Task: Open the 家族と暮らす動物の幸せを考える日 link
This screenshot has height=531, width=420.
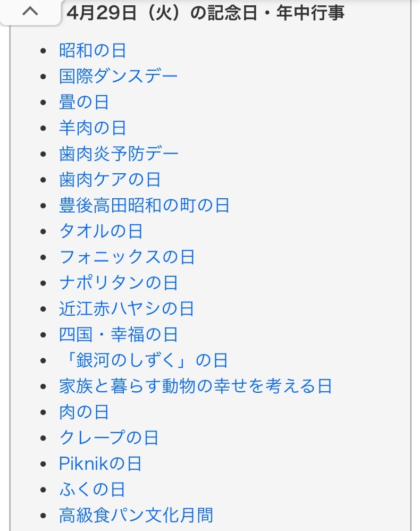Action: [x=196, y=386]
